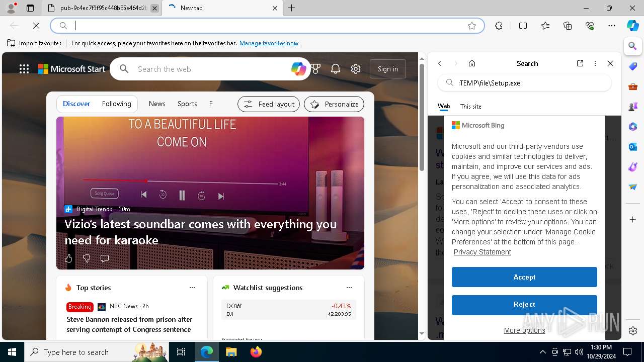Like the Vizio soundbar story
The image size is (644, 362).
(68, 258)
